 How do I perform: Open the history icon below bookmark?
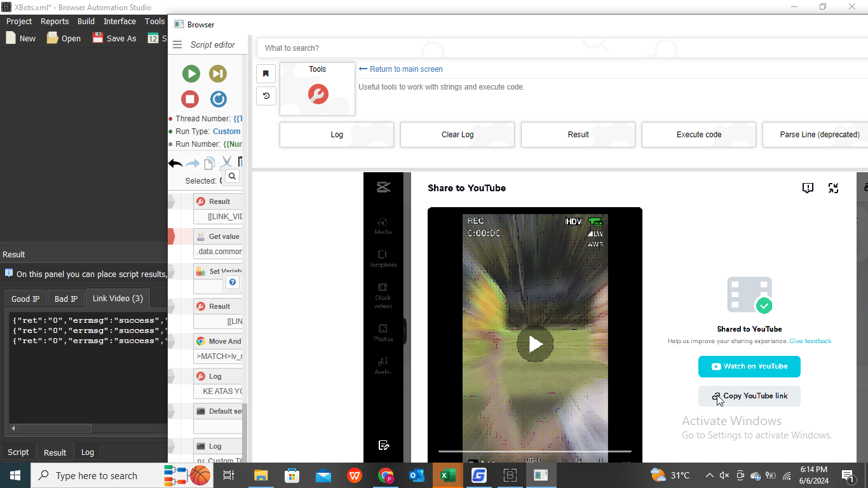pyautogui.click(x=266, y=96)
